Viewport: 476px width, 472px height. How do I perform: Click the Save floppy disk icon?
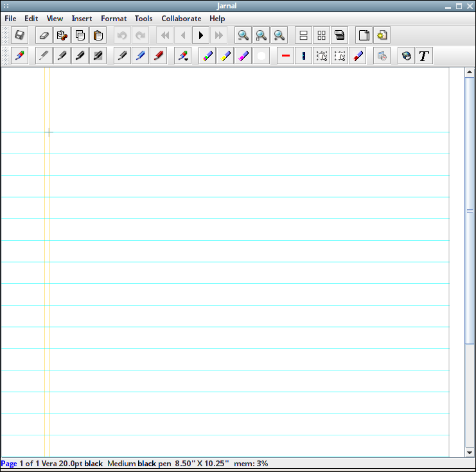pos(20,35)
